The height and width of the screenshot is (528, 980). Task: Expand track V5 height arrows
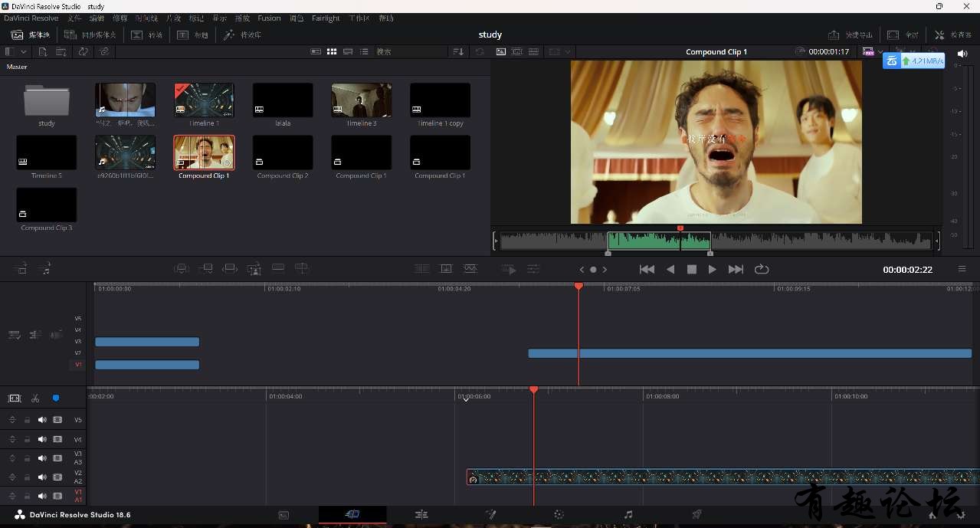(x=12, y=420)
